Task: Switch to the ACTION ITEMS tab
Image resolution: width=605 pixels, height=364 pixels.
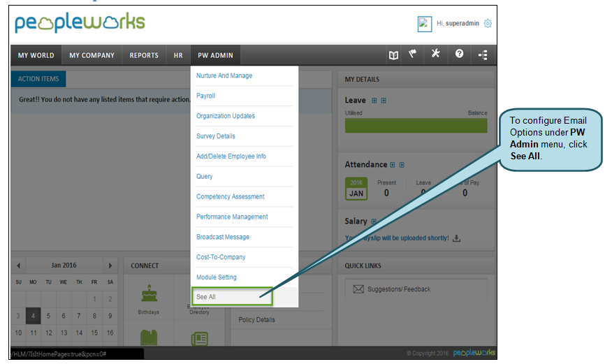Action: 38,79
